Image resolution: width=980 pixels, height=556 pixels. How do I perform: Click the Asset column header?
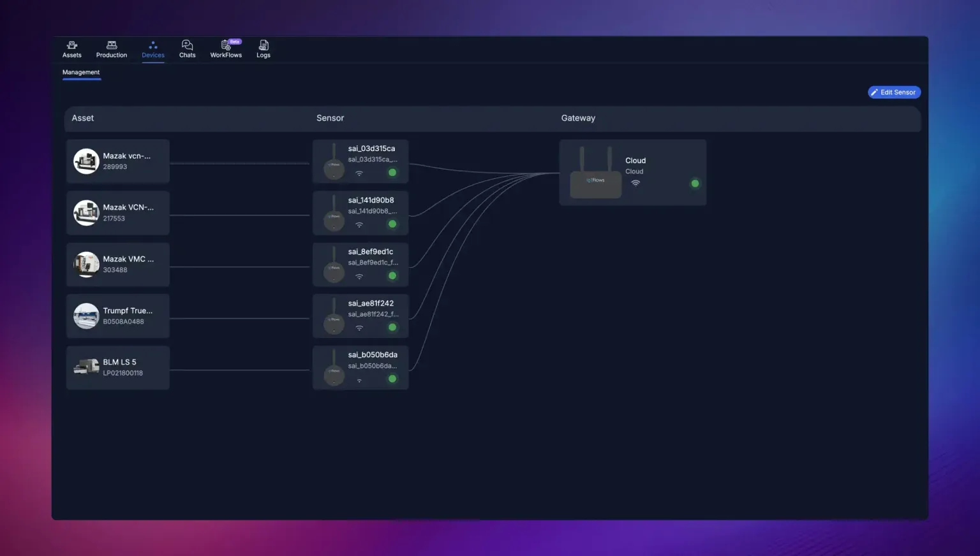(83, 118)
